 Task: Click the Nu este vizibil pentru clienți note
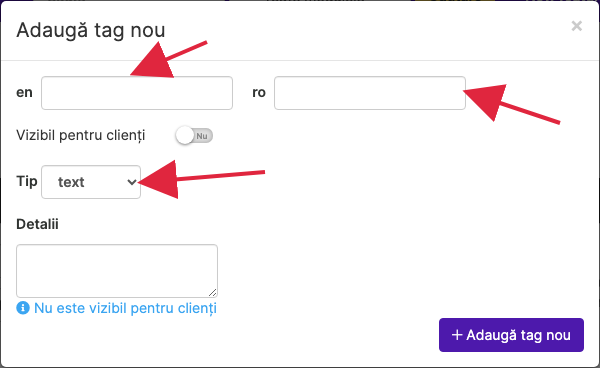pos(125,308)
